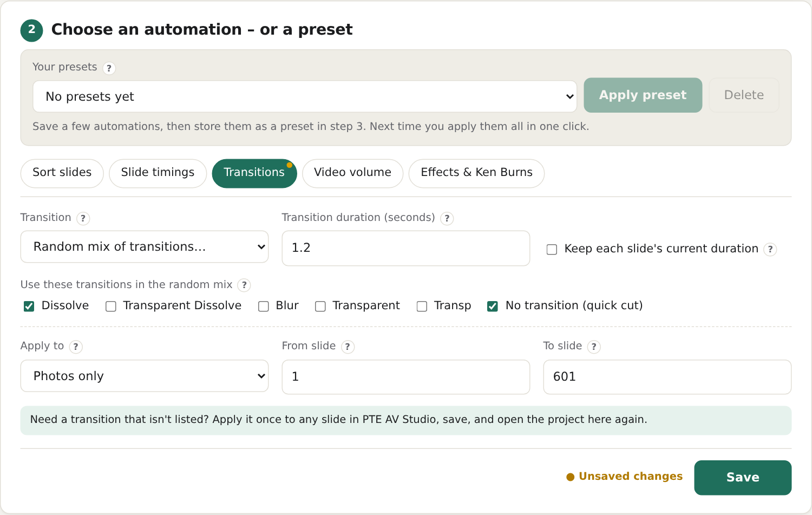Open help for Transition duration (seconds)
Screen dimensions: 812x515
(x=447, y=218)
